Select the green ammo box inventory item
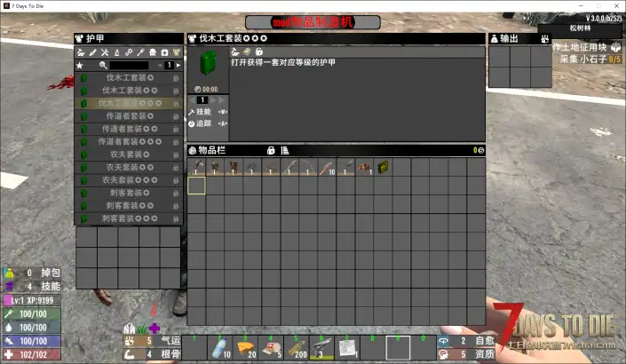This screenshot has width=626, height=364. point(383,167)
